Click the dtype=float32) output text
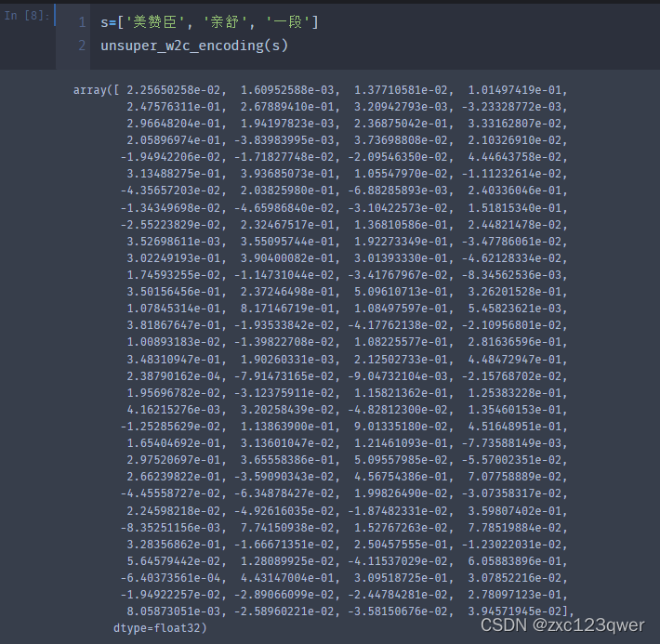Viewport: 660px width, 644px height. tap(160, 628)
